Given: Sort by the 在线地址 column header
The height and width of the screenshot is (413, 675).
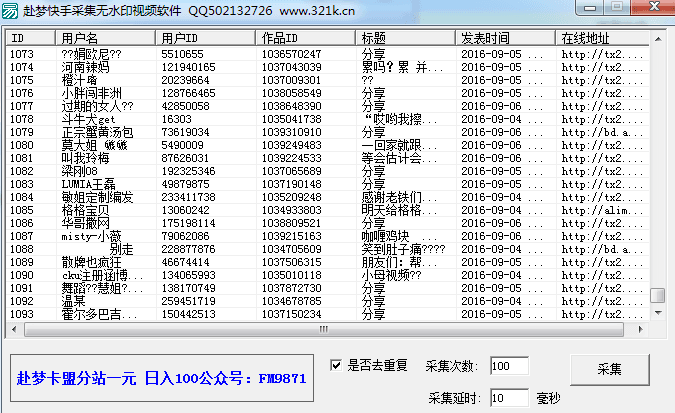Looking at the screenshot, I should (602, 38).
